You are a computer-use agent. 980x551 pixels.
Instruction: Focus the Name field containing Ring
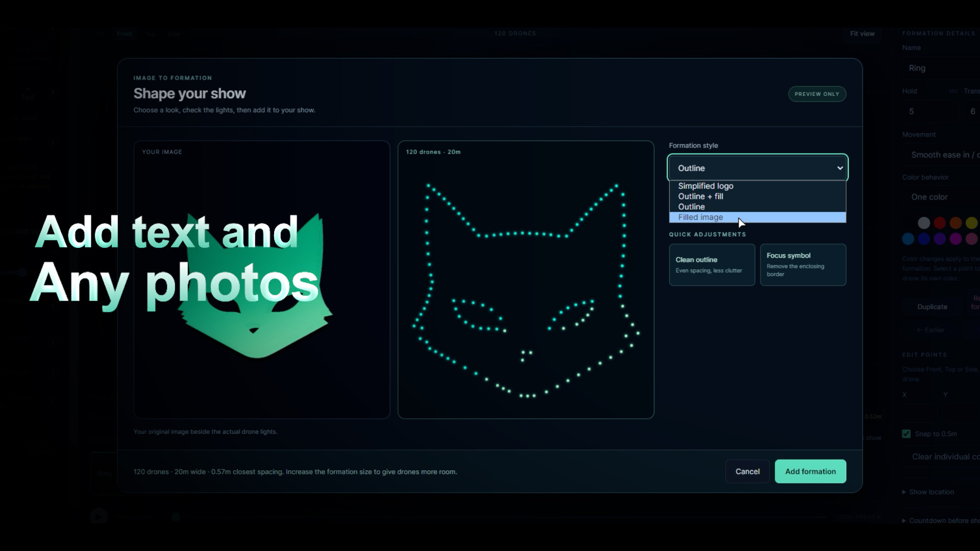coord(940,68)
